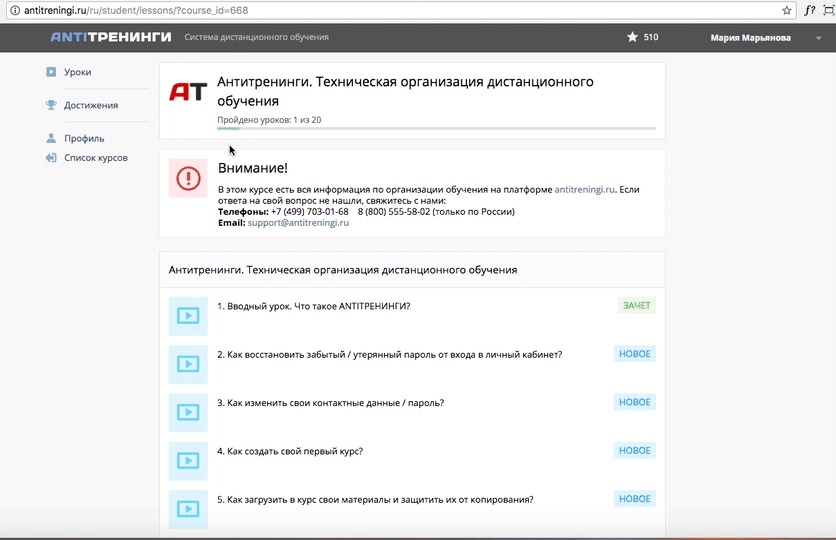Click the red exclamation warning icon
The width and height of the screenshot is (836, 540).
tap(188, 178)
